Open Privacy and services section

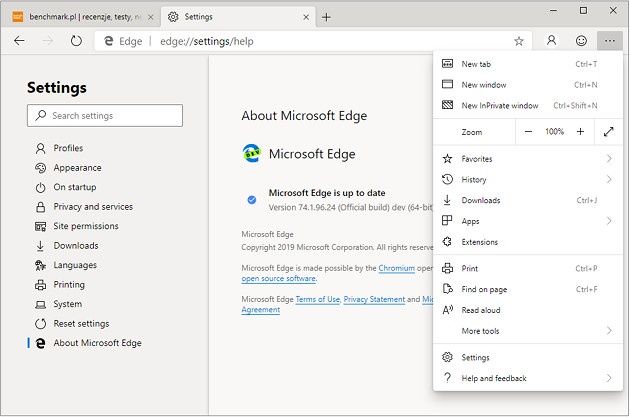(x=93, y=207)
